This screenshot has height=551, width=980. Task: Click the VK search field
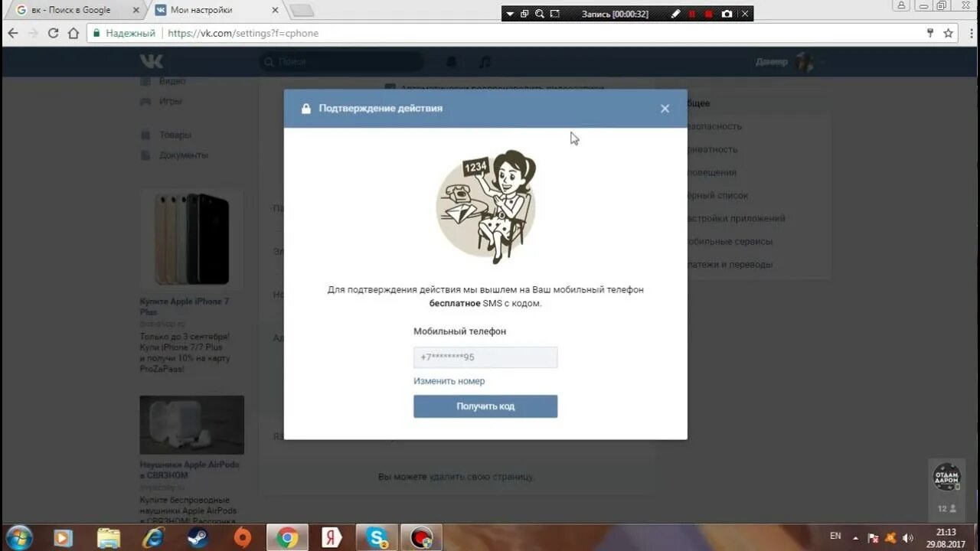point(341,62)
